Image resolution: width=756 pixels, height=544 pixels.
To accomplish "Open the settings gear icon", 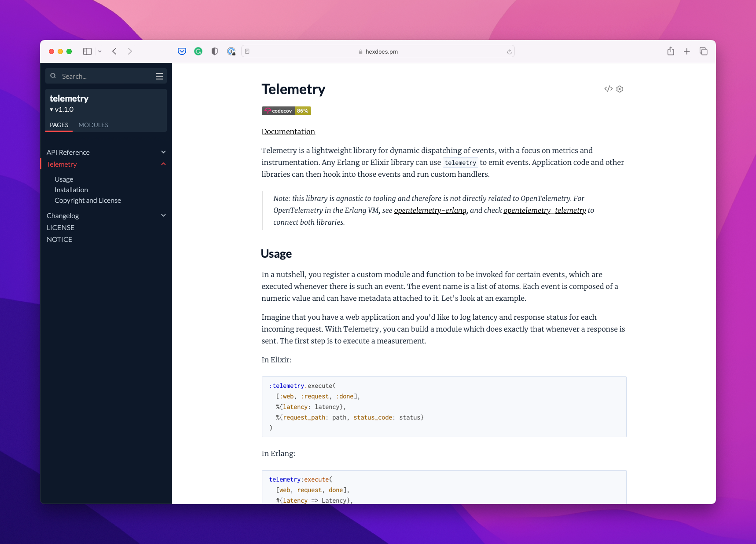I will point(620,89).
